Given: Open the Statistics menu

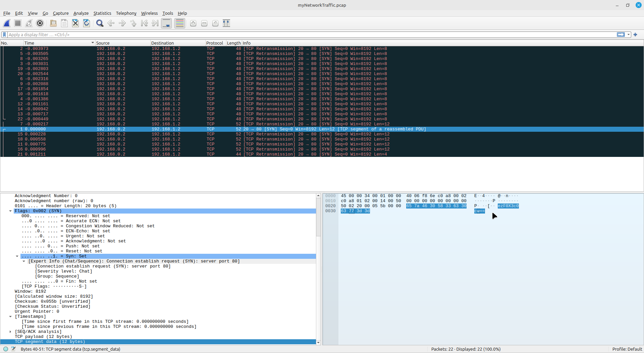Looking at the screenshot, I should point(102,13).
